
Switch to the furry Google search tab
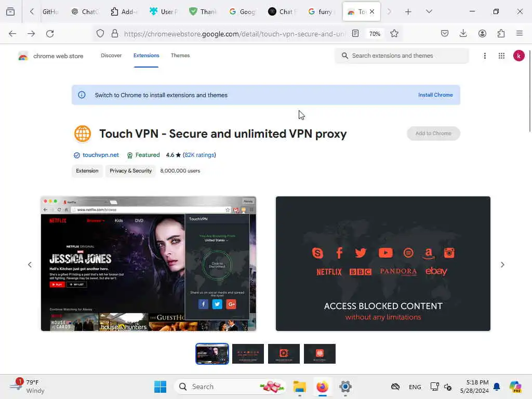click(x=321, y=12)
